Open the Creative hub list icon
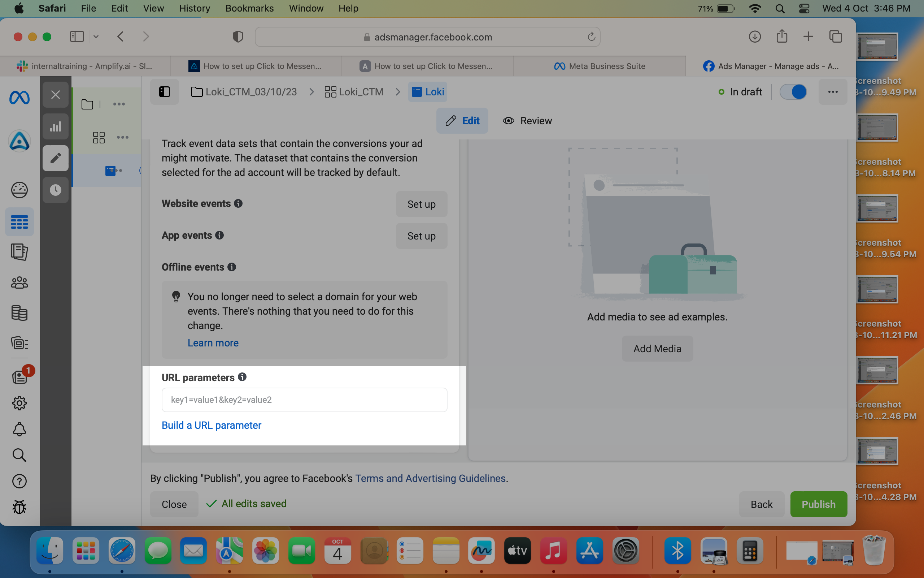This screenshot has width=924, height=578. [19, 343]
